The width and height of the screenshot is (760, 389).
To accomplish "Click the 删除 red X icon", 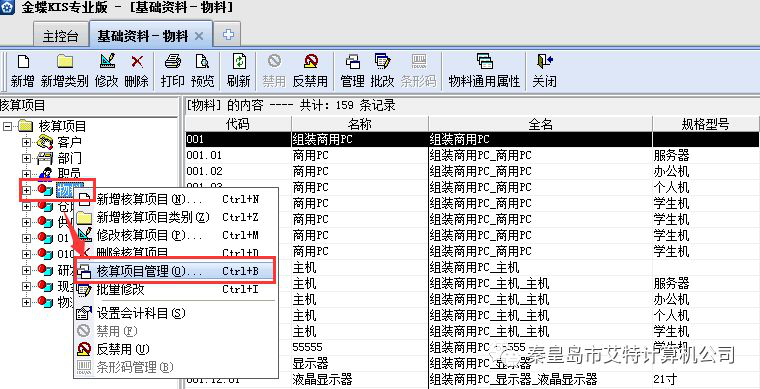I will [137, 62].
